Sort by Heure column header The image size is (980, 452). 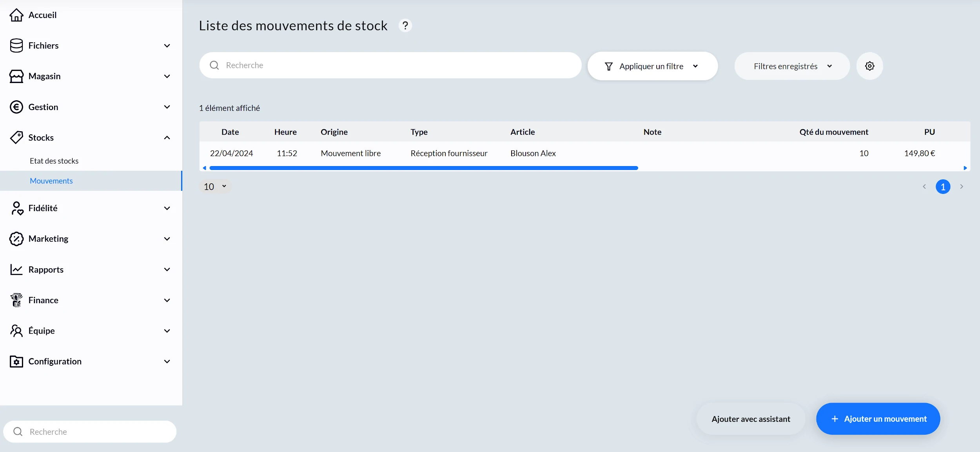click(285, 132)
